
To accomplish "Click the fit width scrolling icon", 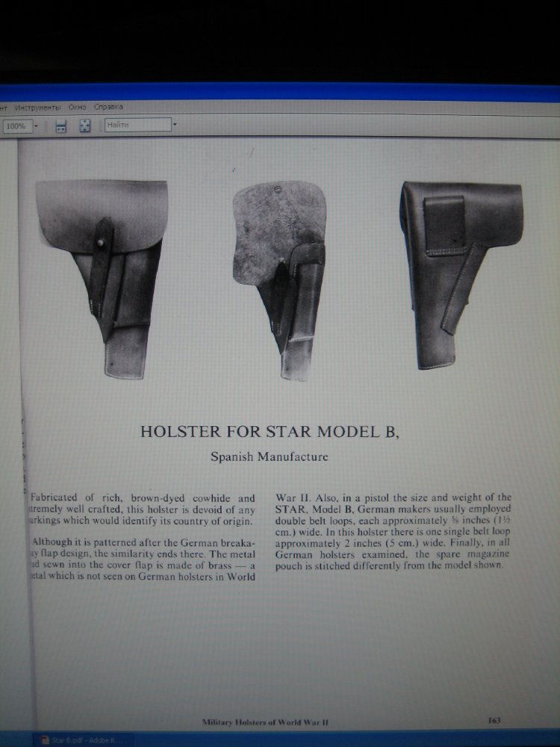I will [61, 126].
